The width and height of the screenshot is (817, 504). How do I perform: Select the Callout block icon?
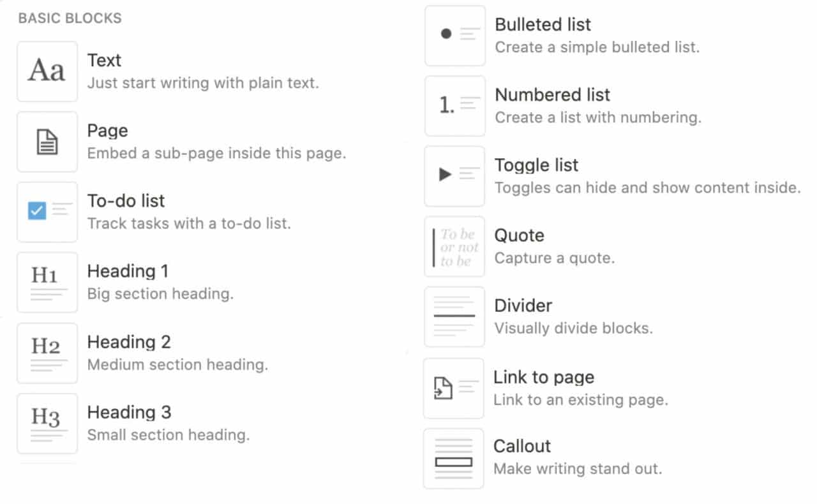pyautogui.click(x=454, y=458)
